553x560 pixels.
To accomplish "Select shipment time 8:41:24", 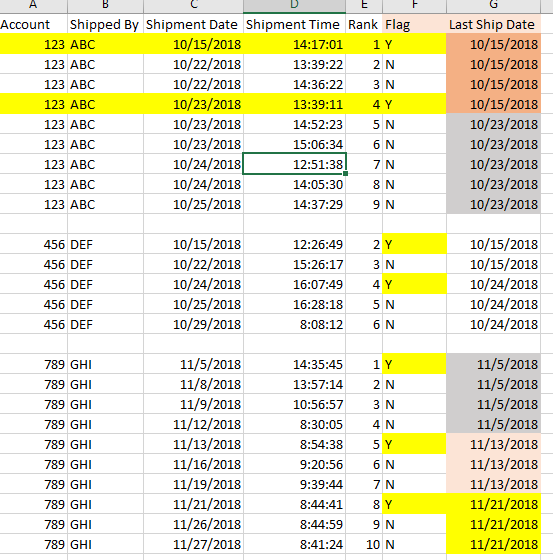I will click(x=294, y=544).
